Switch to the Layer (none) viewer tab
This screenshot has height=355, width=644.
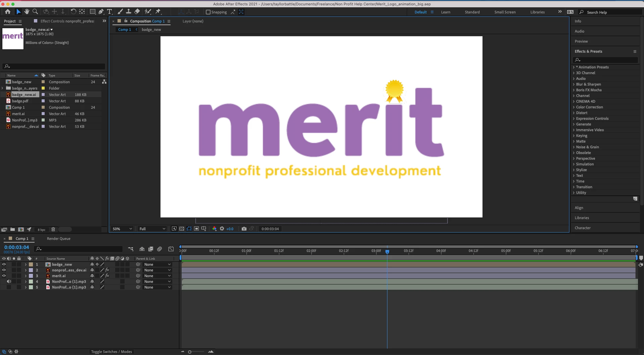(193, 21)
